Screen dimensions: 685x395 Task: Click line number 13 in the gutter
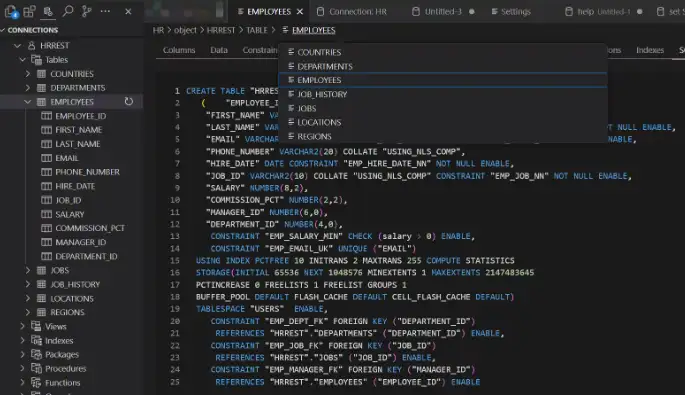175,236
